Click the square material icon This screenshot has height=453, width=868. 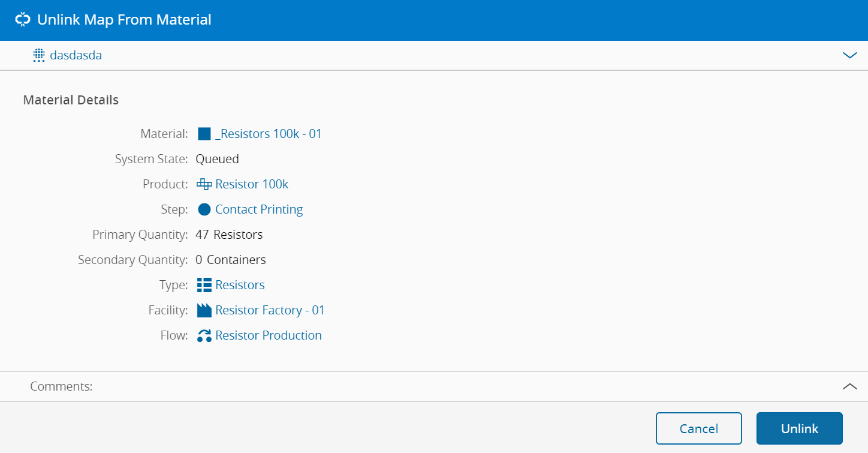click(204, 134)
